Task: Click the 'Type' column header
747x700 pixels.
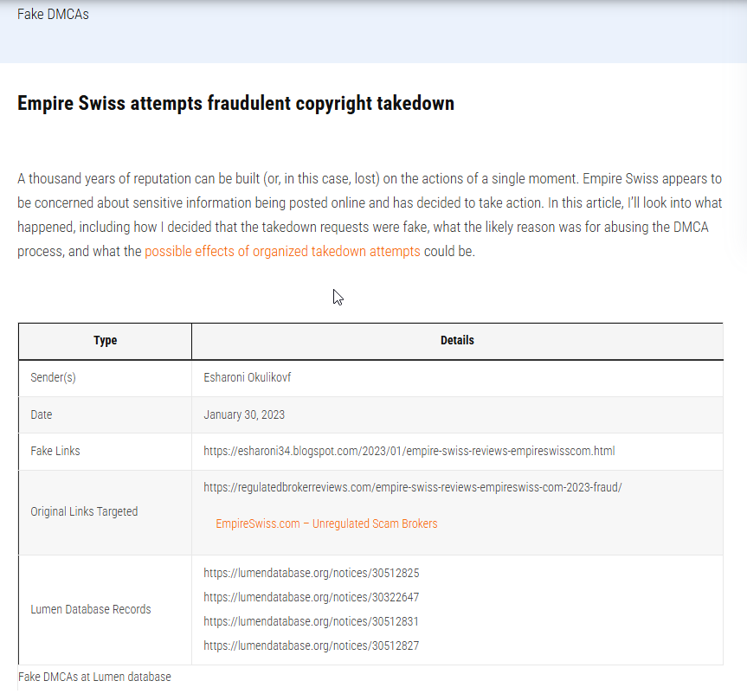Action: [106, 340]
